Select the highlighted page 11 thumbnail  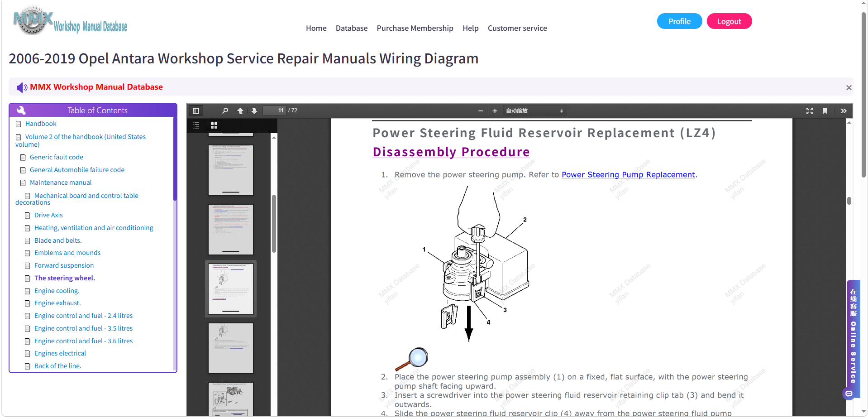click(231, 289)
